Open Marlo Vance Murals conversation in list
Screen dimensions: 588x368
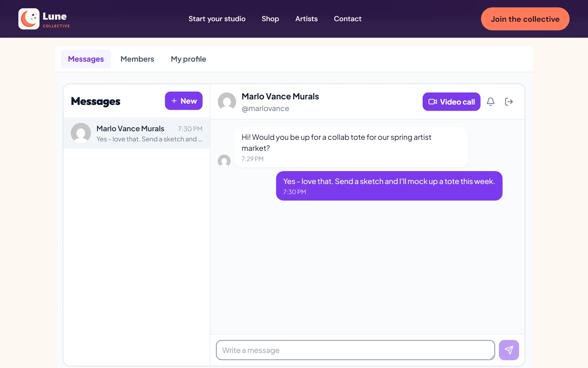point(137,133)
